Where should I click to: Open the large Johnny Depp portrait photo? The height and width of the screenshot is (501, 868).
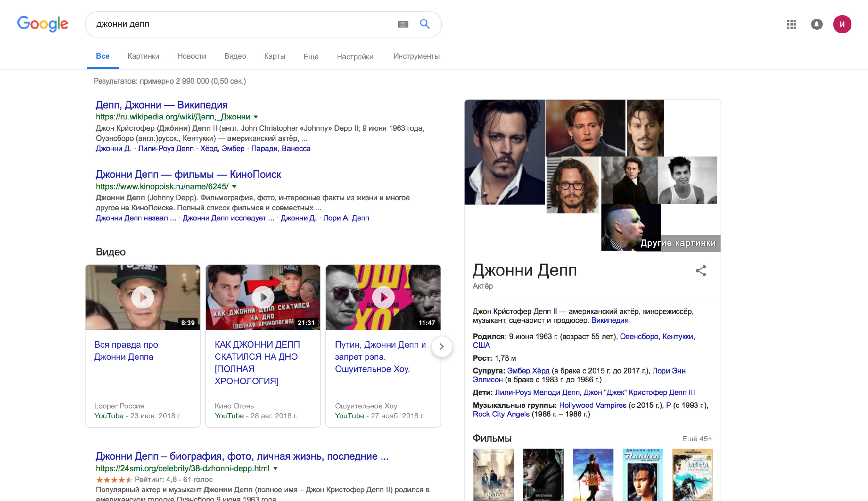505,152
